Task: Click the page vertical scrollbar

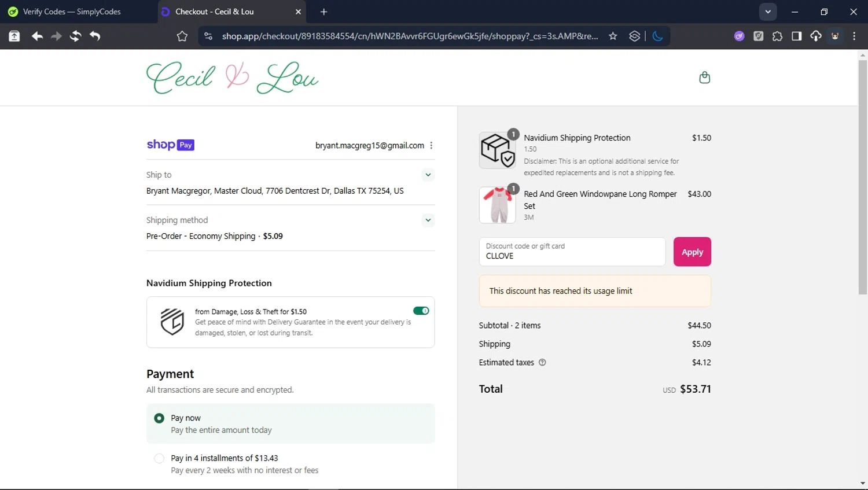Action: (x=863, y=176)
